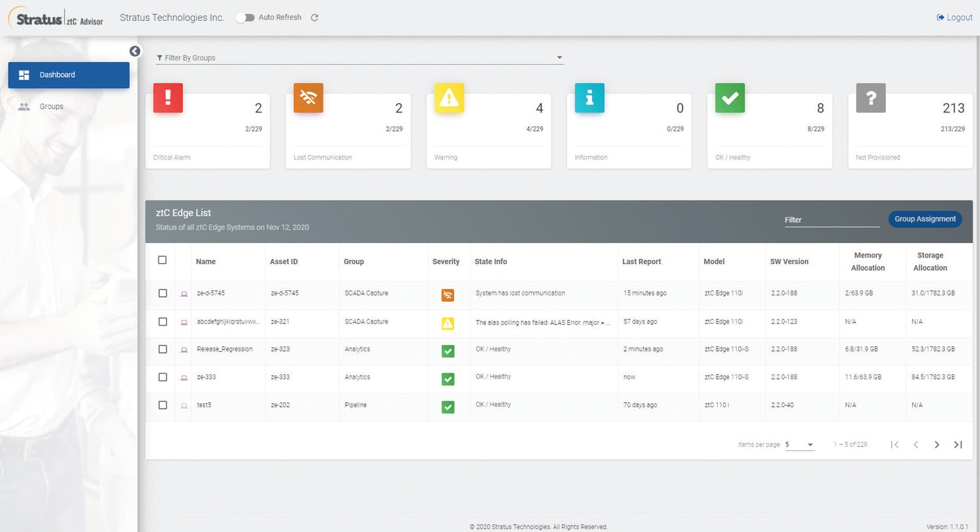Toggle the Auto Refresh switch
Screen dimensions: 980x532
click(245, 18)
